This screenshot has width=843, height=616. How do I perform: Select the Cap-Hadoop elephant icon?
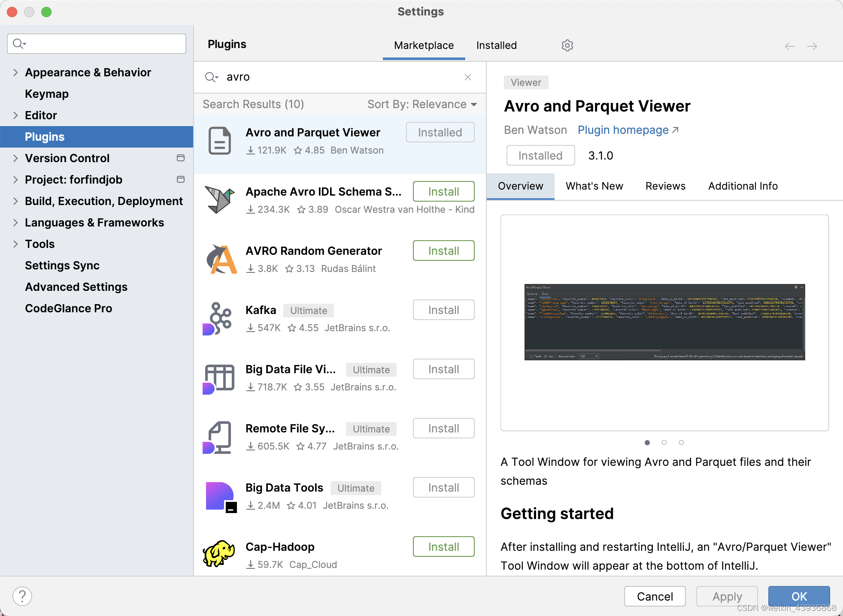[219, 553]
